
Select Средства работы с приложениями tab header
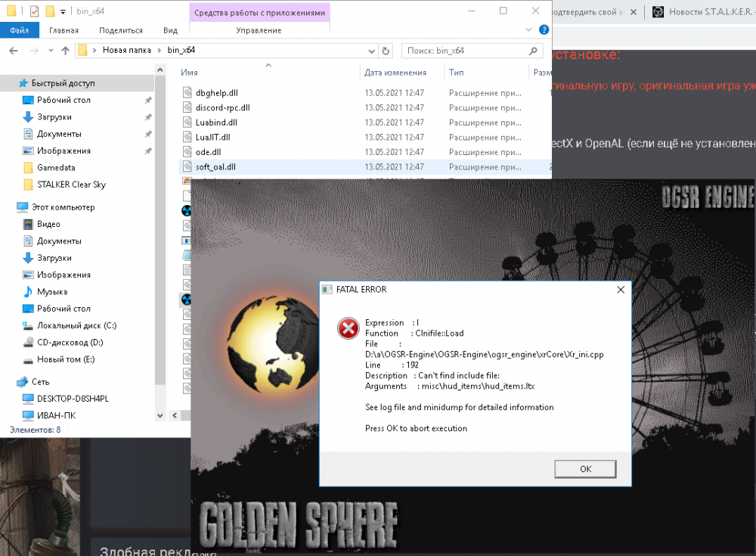tap(259, 13)
